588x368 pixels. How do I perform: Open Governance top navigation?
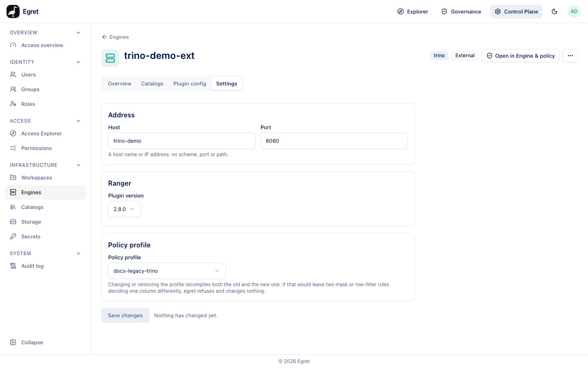pyautogui.click(x=461, y=11)
